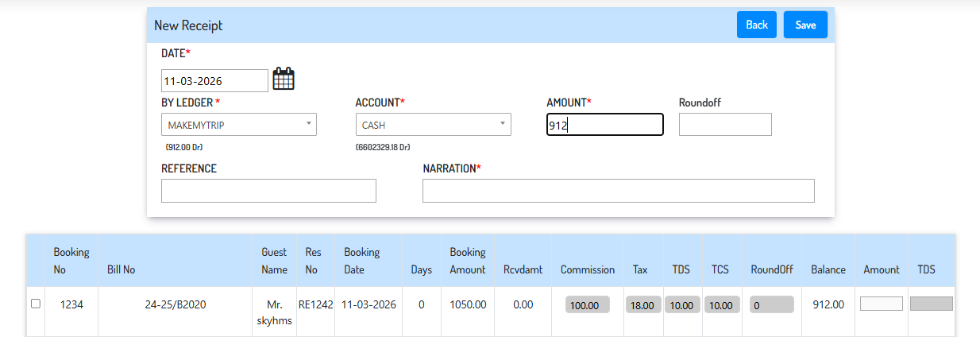Click the first TDS field showing 10.00
Screen dimensions: 980x337
tap(681, 305)
